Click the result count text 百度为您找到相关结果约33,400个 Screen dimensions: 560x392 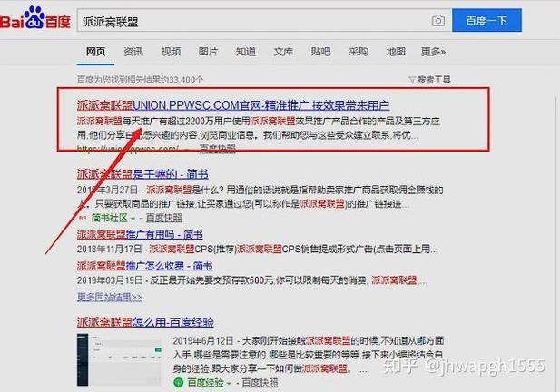point(140,80)
